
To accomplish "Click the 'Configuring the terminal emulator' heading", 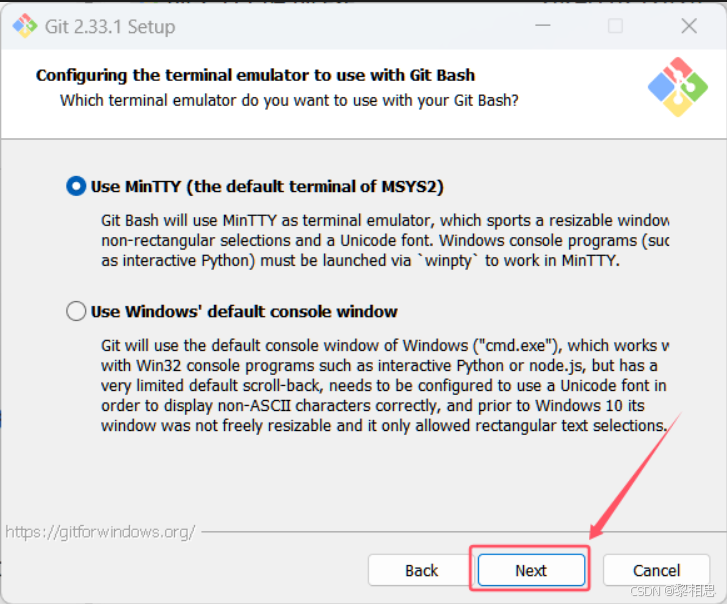I will click(255, 75).
